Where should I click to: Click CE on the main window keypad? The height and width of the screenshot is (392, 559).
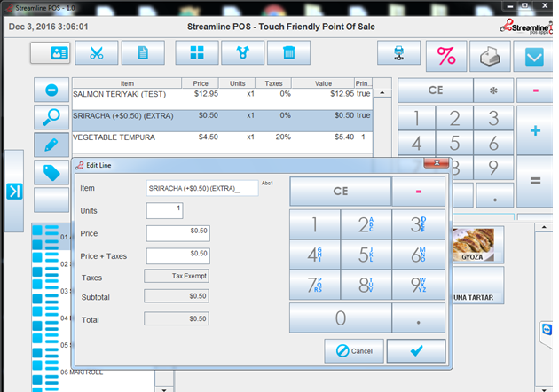pos(436,90)
